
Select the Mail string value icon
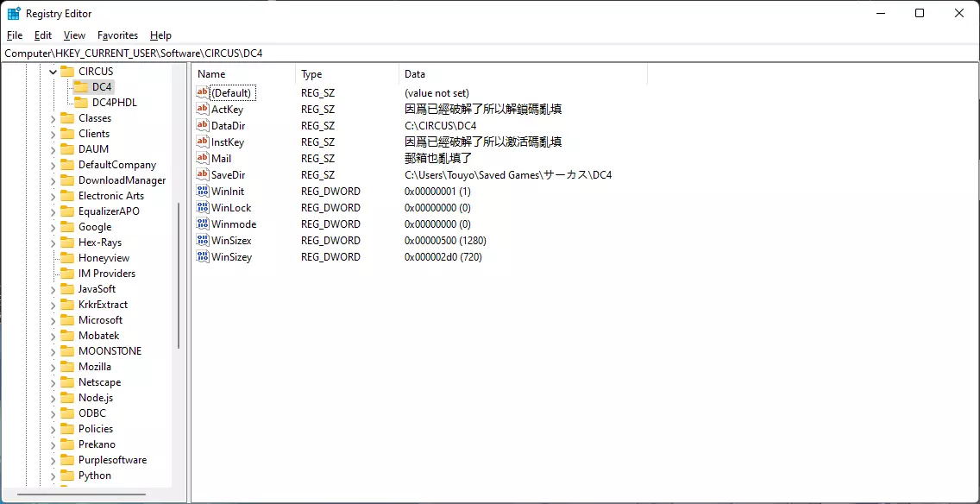pyautogui.click(x=203, y=159)
